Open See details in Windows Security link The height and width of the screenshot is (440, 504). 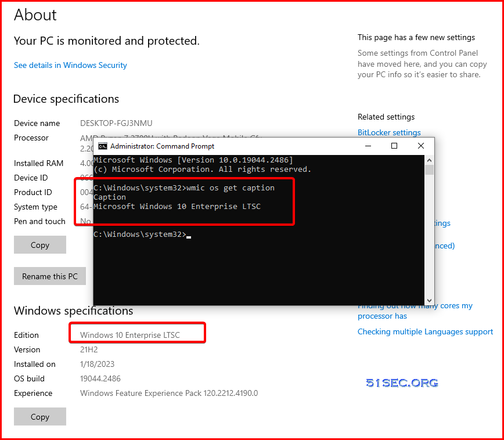[x=70, y=65]
